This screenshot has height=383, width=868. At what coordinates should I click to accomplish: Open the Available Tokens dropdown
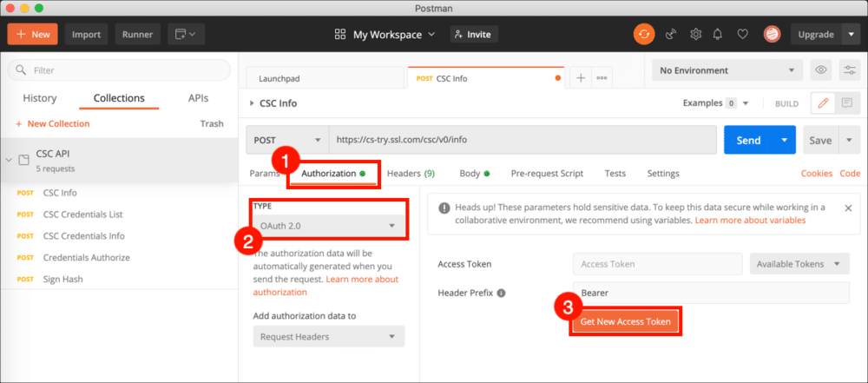[x=799, y=264]
